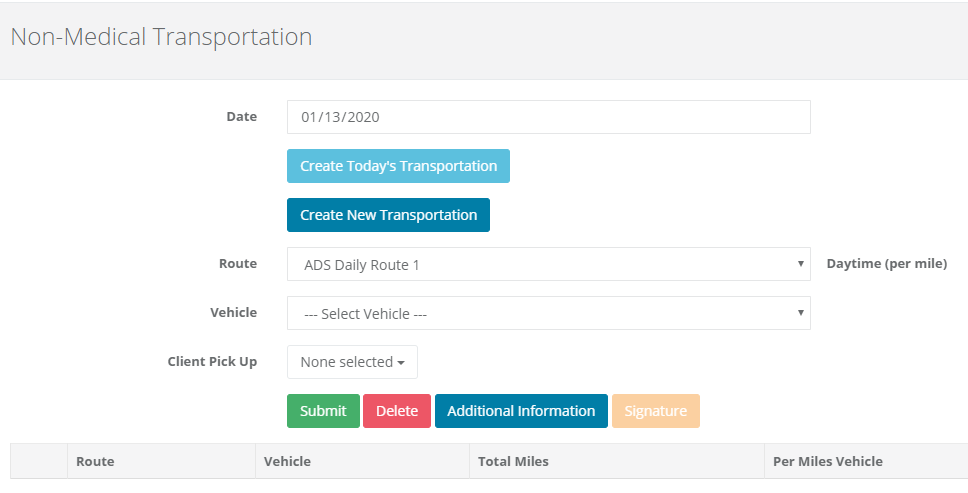Click the blank first table column header
968x493 pixels.
[x=39, y=461]
